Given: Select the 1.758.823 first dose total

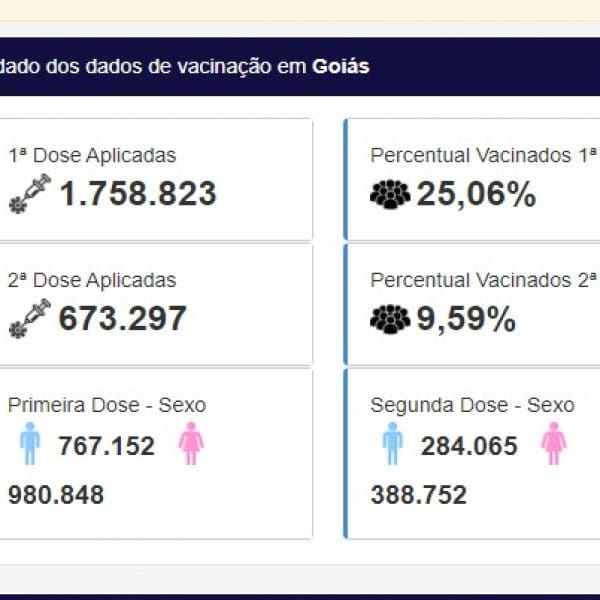Looking at the screenshot, I should [x=138, y=194].
